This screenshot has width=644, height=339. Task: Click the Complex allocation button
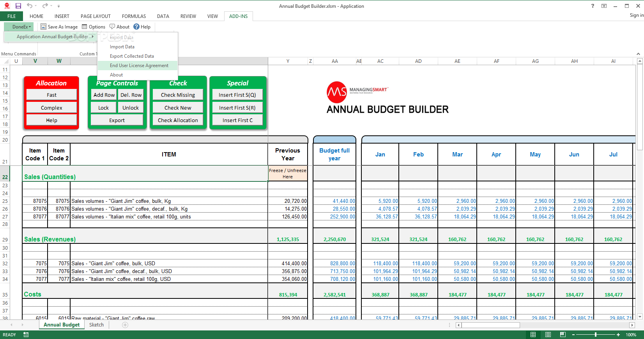tap(51, 108)
